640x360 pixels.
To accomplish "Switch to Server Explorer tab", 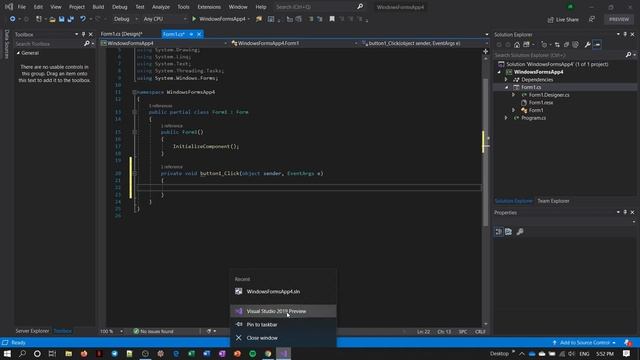I will tap(32, 331).
